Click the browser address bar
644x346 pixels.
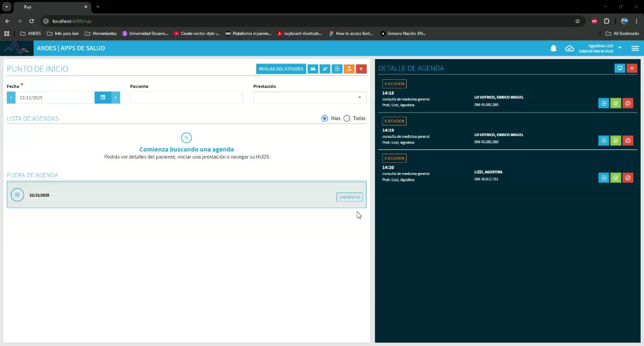click(308, 21)
